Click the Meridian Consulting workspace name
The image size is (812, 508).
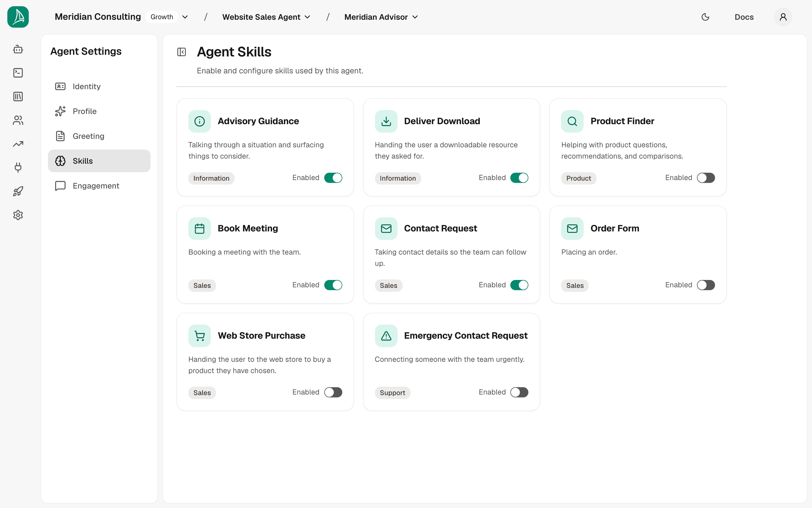tap(98, 17)
